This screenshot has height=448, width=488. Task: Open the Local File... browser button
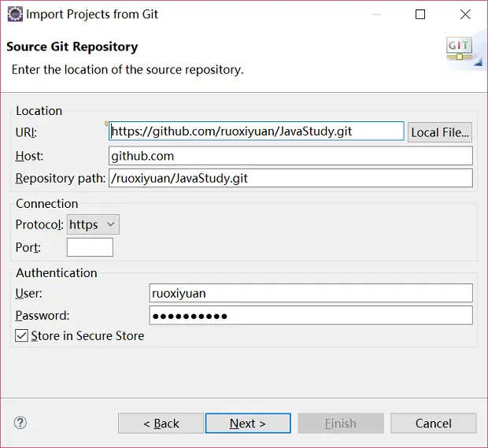(x=440, y=132)
